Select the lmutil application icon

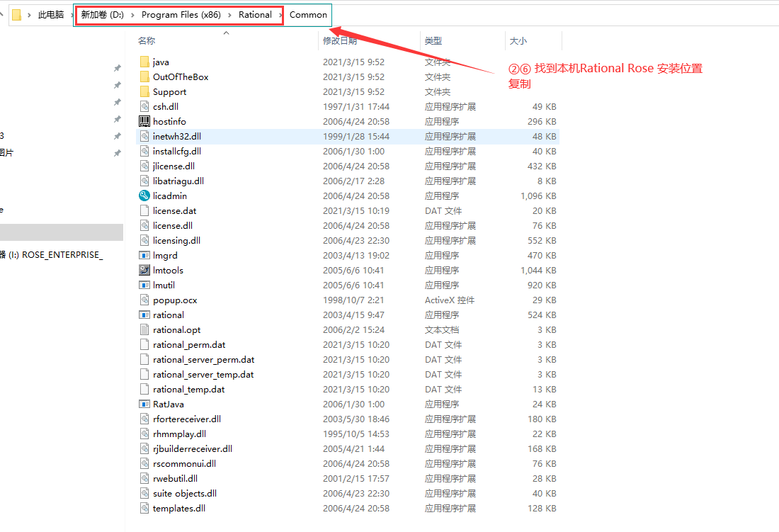pos(144,285)
